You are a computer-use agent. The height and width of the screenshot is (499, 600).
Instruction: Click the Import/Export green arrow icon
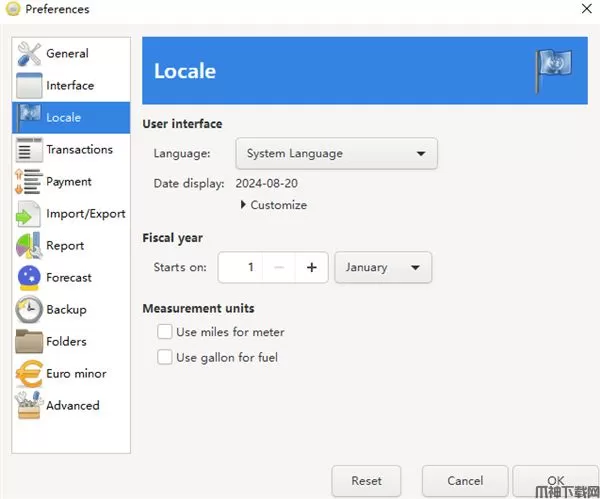coord(28,214)
